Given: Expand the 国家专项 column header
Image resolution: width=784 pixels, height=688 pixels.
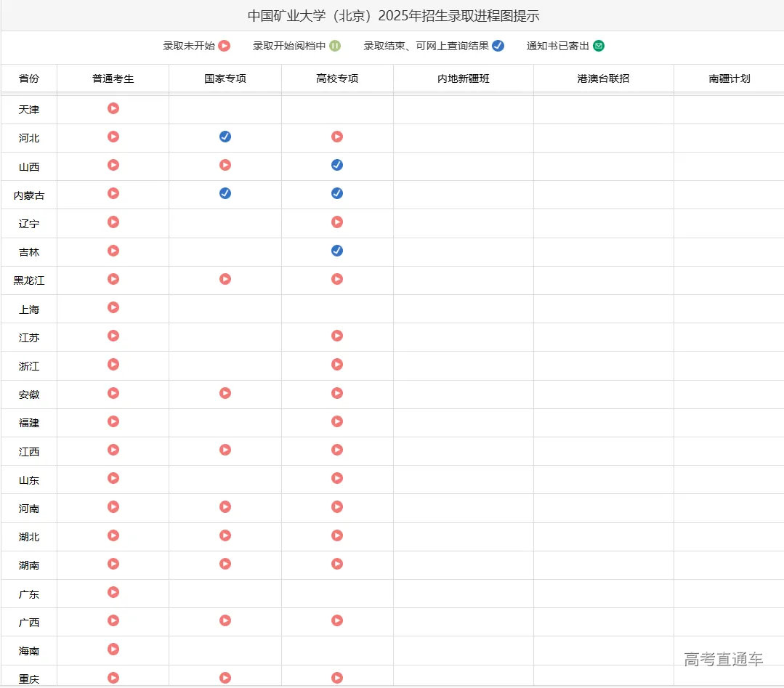Looking at the screenshot, I should (x=225, y=78).
